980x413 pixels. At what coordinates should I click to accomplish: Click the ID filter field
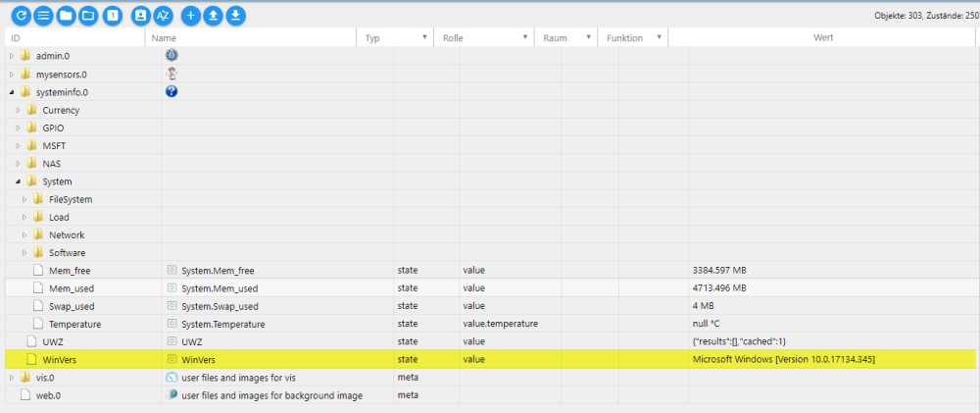[x=73, y=38]
